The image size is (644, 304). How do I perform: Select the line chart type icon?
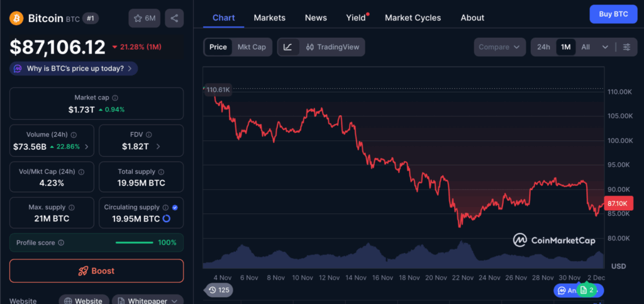pyautogui.click(x=287, y=47)
